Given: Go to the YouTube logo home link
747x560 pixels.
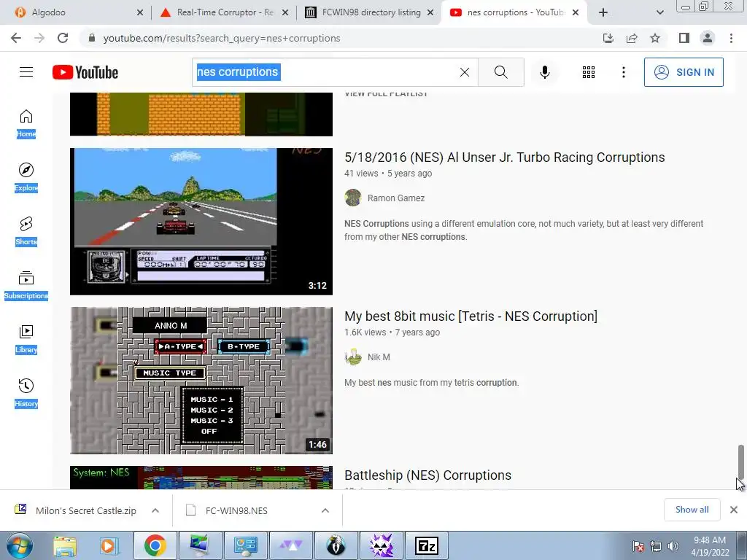Looking at the screenshot, I should click(85, 72).
